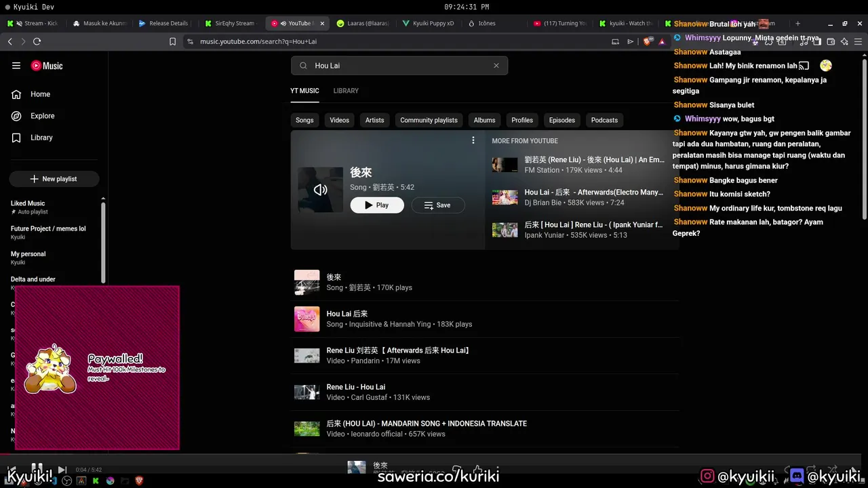Viewport: 868px width, 488px height.
Task: Open browser main menu
Action: (x=859, y=41)
